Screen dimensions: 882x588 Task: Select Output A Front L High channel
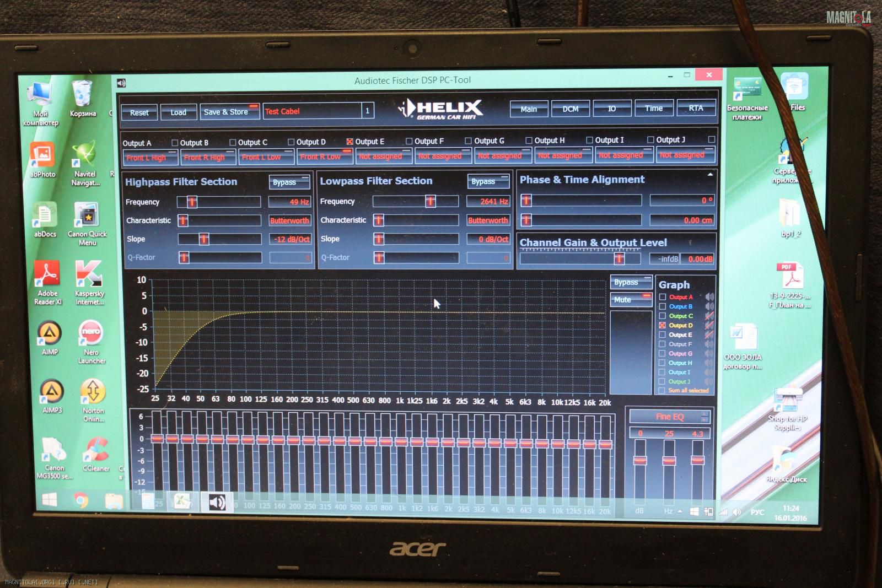(x=150, y=158)
